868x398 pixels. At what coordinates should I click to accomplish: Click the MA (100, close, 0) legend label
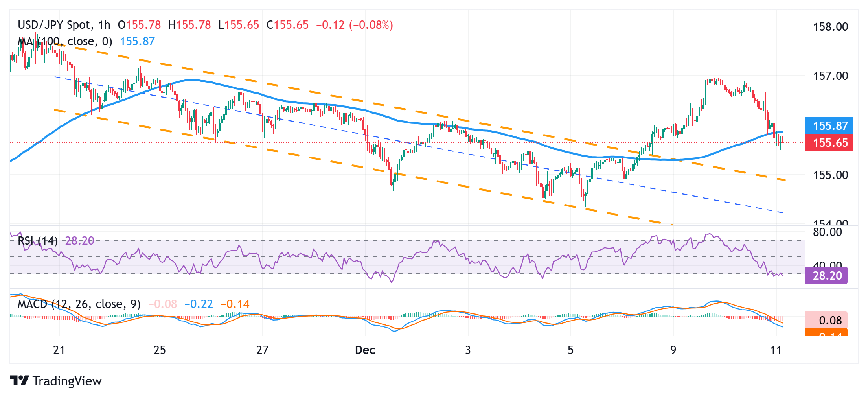pos(65,41)
